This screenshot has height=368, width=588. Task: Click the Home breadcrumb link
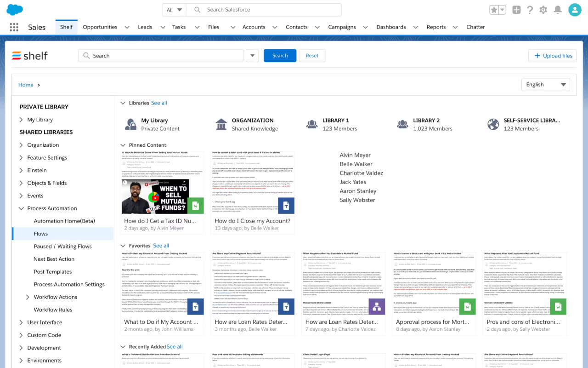26,85
